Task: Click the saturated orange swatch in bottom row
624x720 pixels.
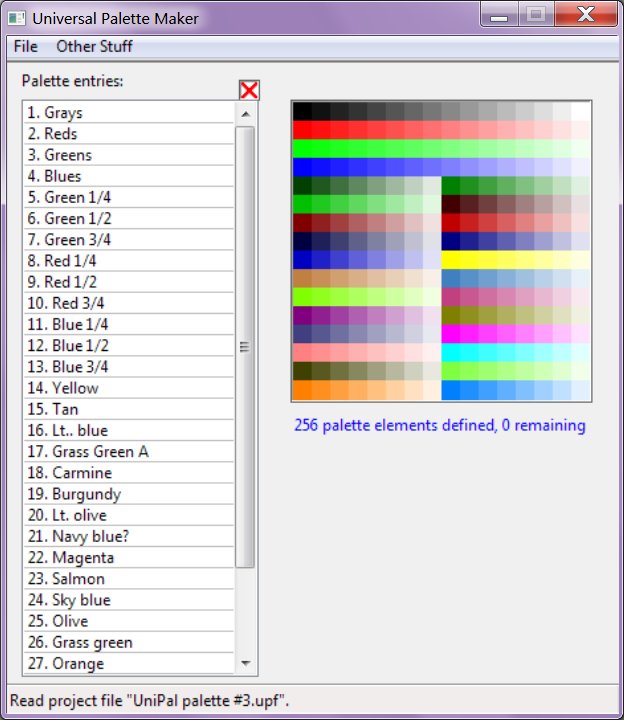Action: pos(302,390)
